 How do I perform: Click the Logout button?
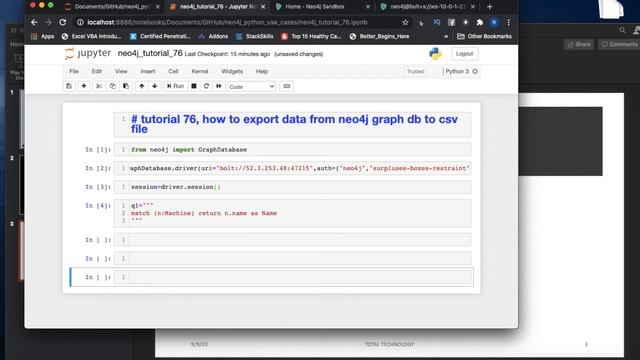(x=464, y=54)
